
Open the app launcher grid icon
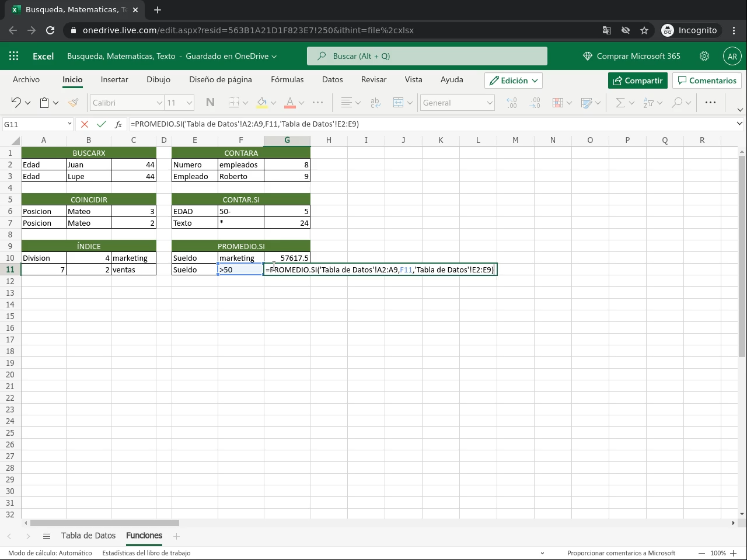click(x=14, y=56)
